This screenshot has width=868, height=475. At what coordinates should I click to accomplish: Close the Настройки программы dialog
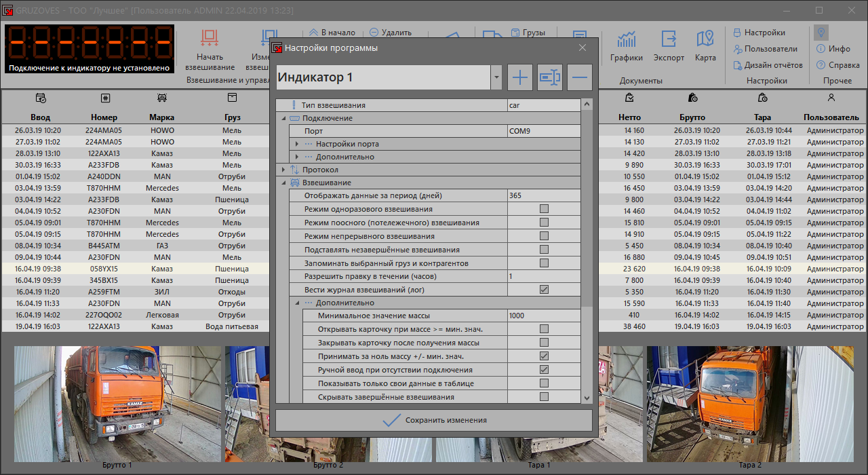[x=582, y=48]
